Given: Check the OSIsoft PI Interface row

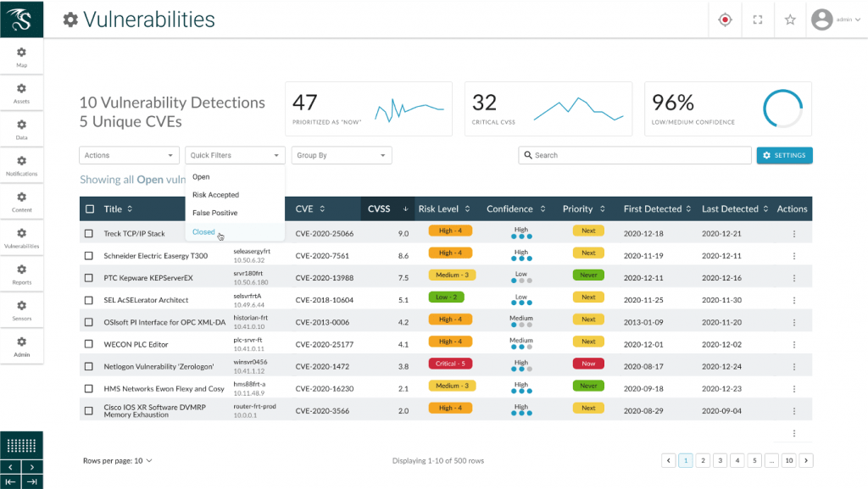Looking at the screenshot, I should [88, 322].
